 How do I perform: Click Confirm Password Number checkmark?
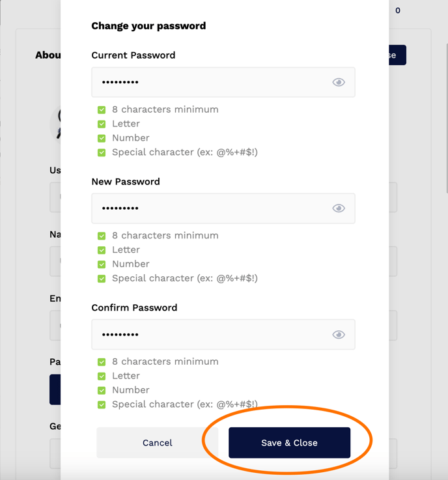102,390
